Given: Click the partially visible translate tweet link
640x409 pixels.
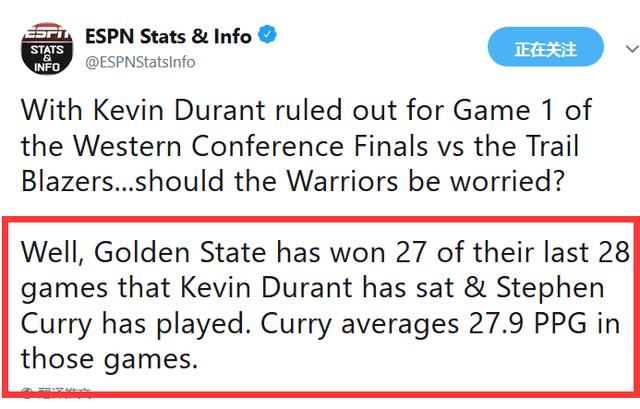Looking at the screenshot, I should 64,392.
